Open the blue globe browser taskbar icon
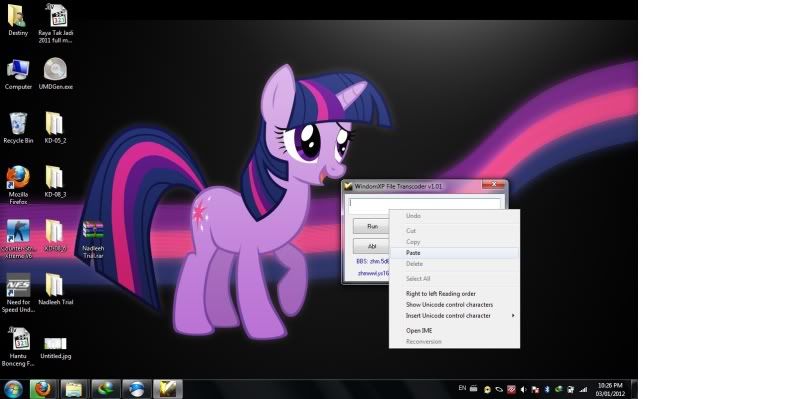This screenshot has height=399, width=798. click(136, 389)
